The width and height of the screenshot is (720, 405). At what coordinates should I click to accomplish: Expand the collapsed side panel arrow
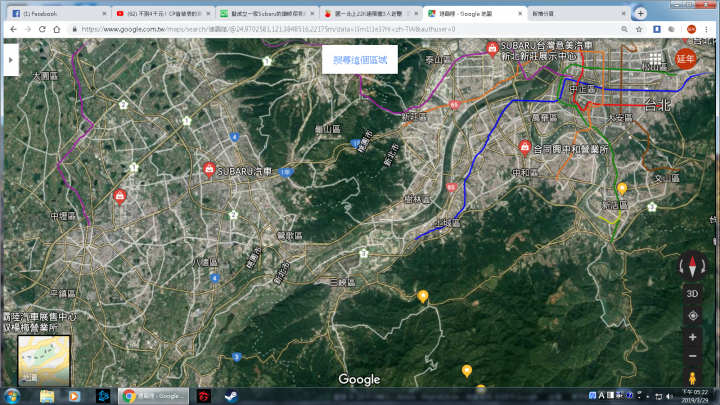(x=11, y=60)
